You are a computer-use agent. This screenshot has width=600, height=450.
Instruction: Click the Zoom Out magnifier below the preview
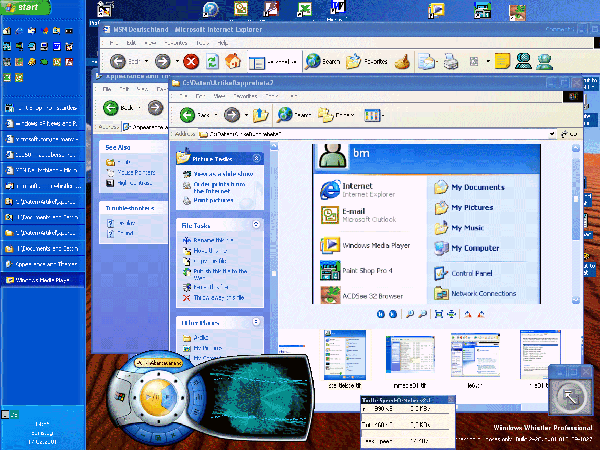423,314
